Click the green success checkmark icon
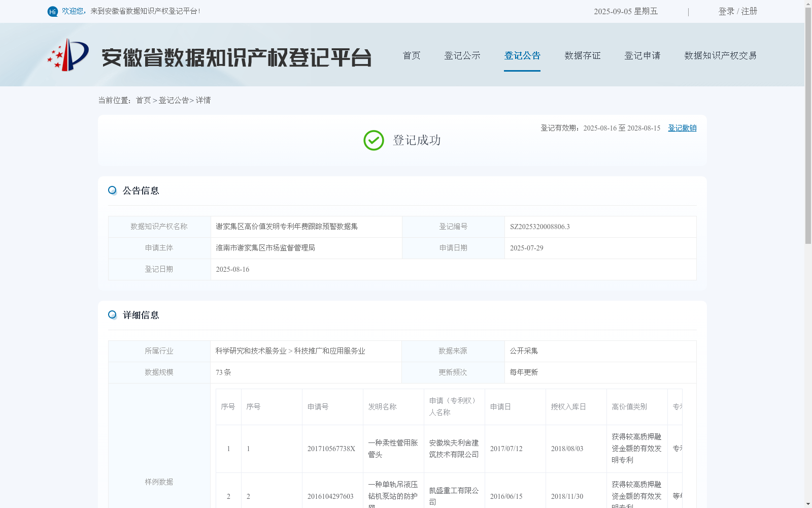 [x=374, y=140]
